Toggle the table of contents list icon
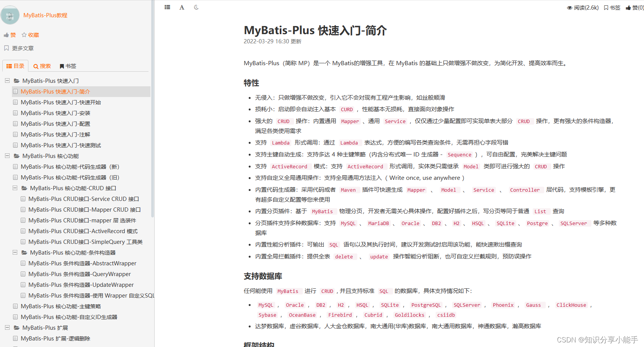644x347 pixels. pyautogui.click(x=167, y=7)
